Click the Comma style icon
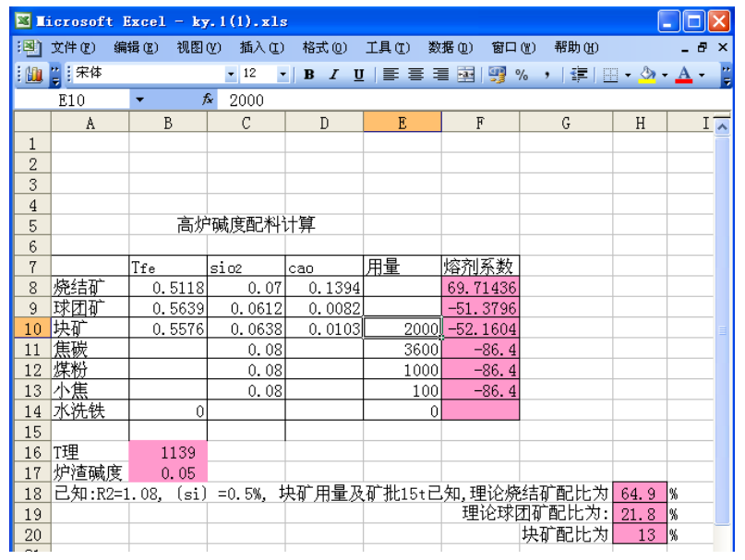745x560 pixels. coord(547,75)
